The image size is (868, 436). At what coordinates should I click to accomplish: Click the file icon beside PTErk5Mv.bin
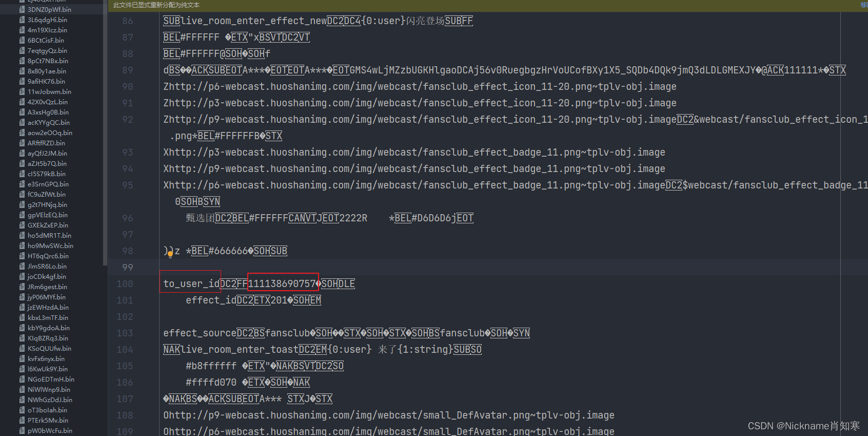tap(22, 420)
